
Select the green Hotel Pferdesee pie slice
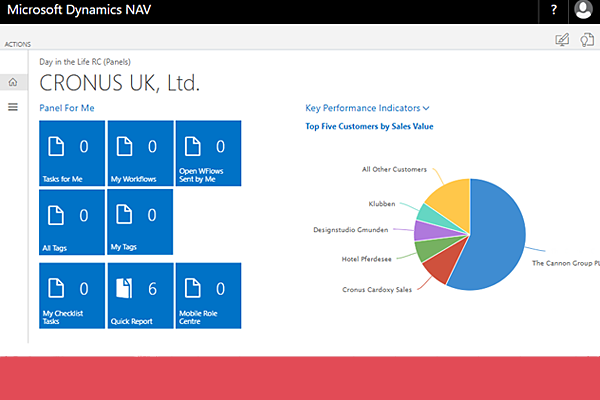(x=430, y=249)
